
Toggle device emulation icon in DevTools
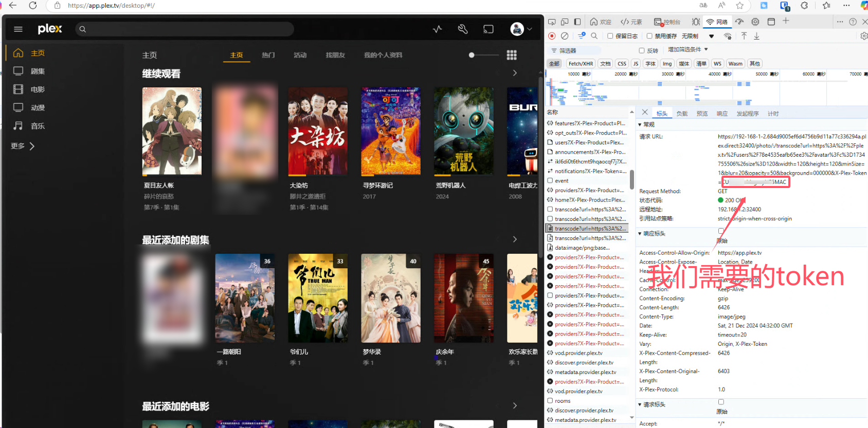point(565,22)
